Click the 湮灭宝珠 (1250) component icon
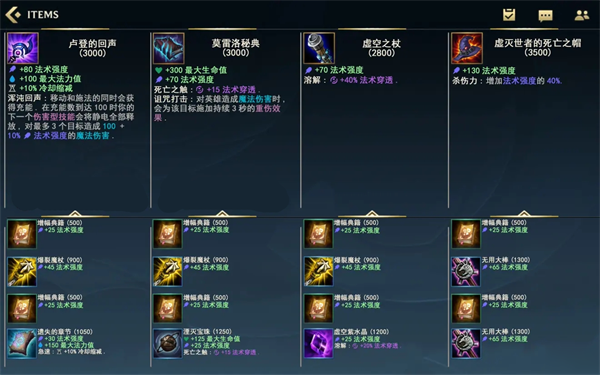The width and height of the screenshot is (600, 375). pyautogui.click(x=168, y=344)
